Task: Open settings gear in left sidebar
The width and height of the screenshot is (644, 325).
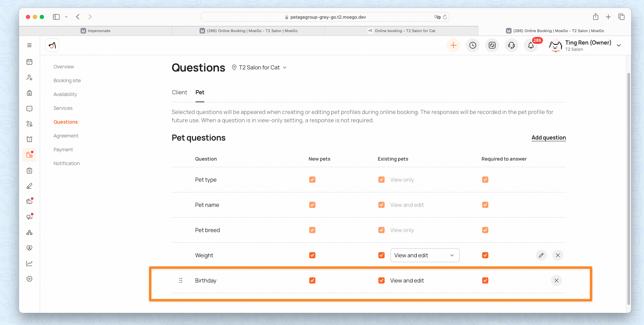Action: [x=29, y=279]
